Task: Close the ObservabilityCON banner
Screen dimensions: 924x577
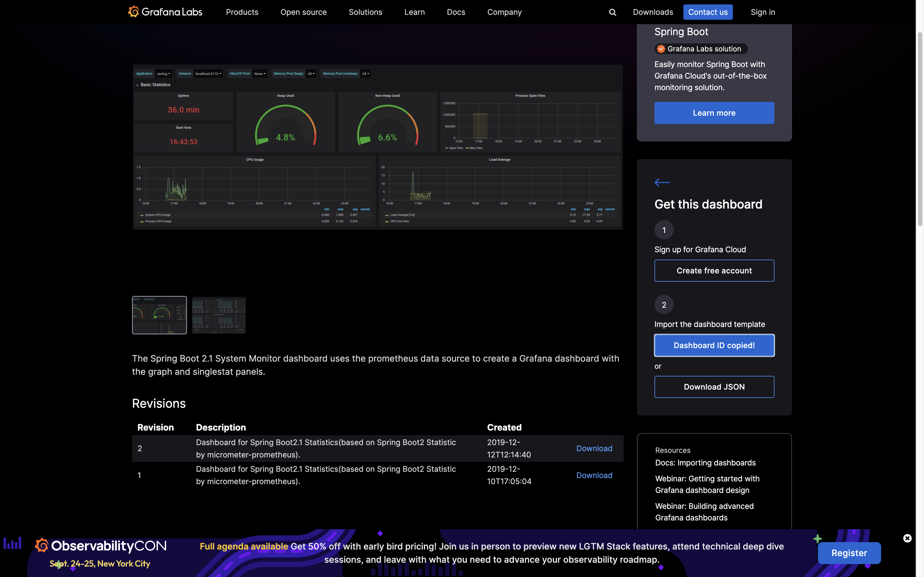Action: tap(907, 538)
